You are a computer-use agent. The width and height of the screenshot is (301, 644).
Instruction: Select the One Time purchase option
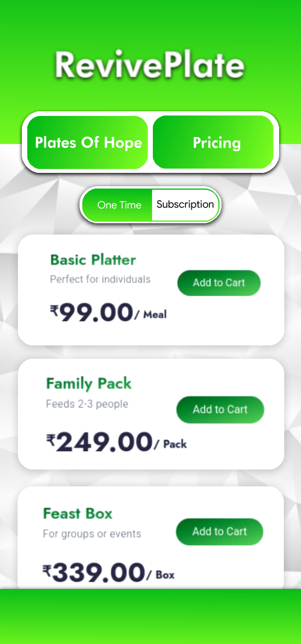click(x=119, y=205)
